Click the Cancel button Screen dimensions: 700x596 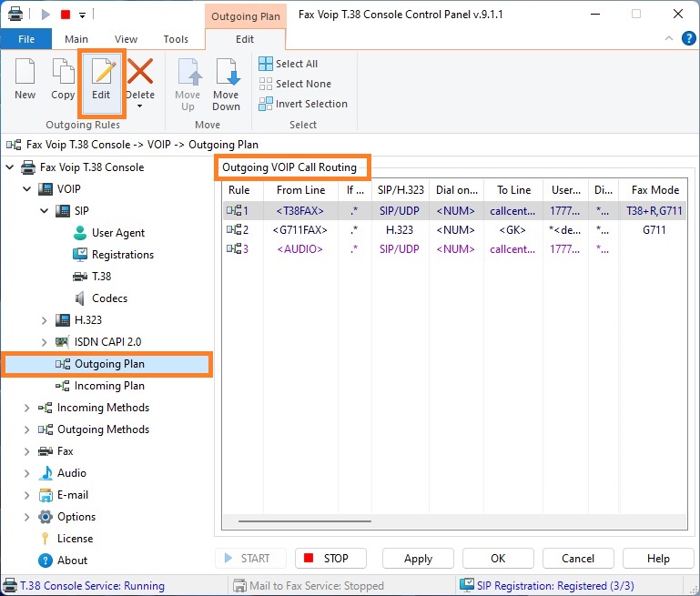click(x=578, y=559)
